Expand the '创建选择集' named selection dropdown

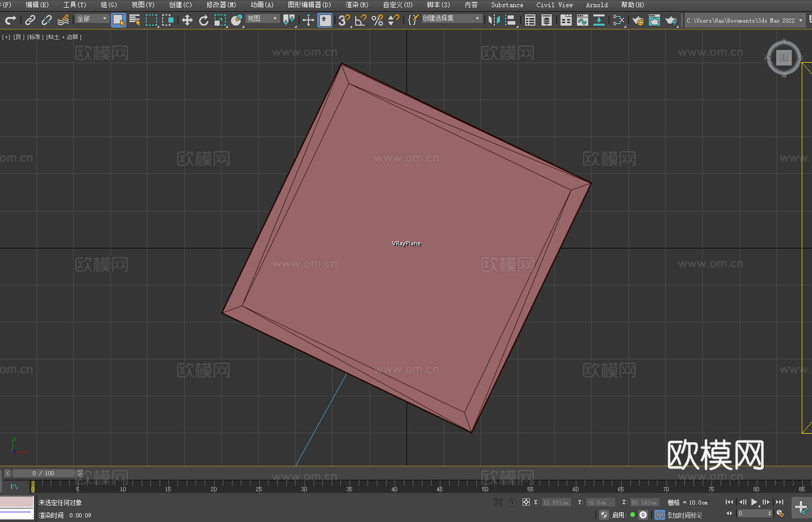[x=452, y=18]
